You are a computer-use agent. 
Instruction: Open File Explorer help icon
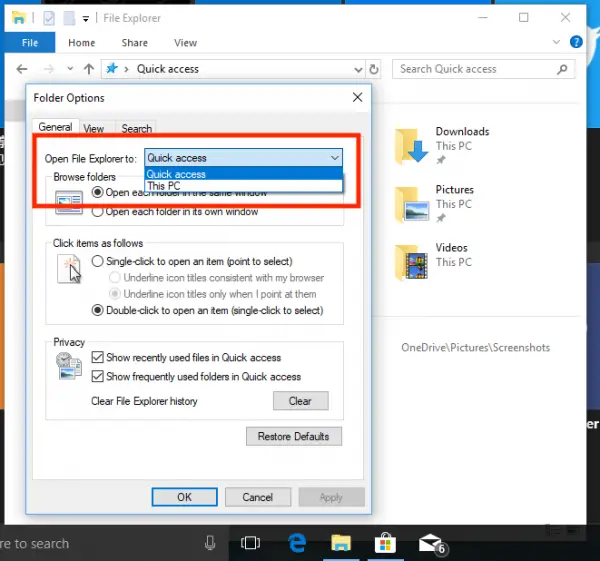[x=576, y=42]
